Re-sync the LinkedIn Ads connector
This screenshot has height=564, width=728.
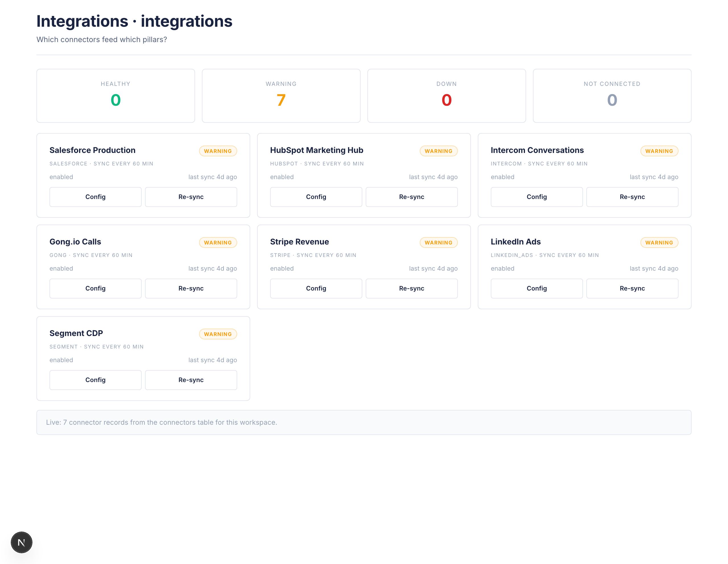tap(632, 289)
